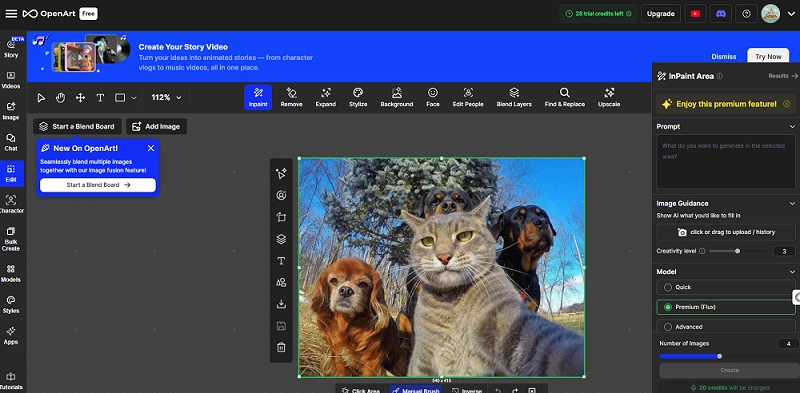
Task: Select the Advanced model option
Action: point(726,327)
